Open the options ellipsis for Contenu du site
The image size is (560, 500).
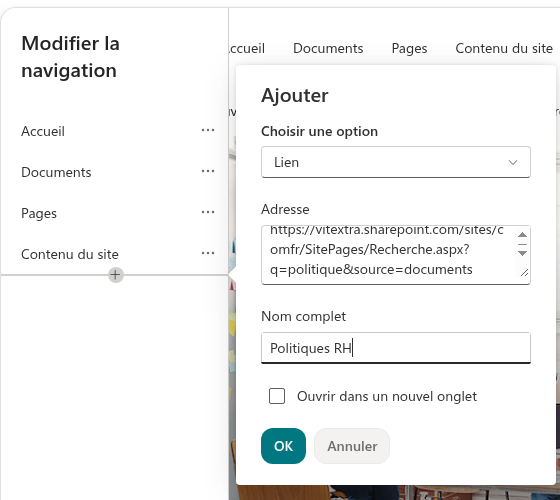pyautogui.click(x=208, y=253)
